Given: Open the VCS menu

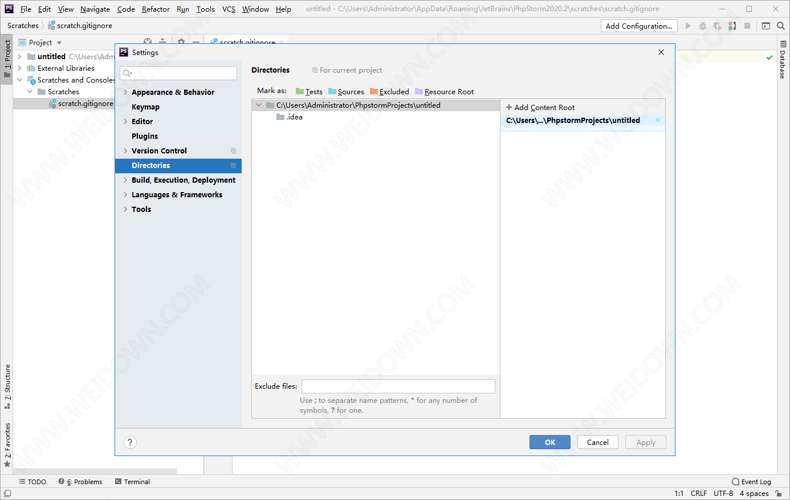Looking at the screenshot, I should 229,9.
